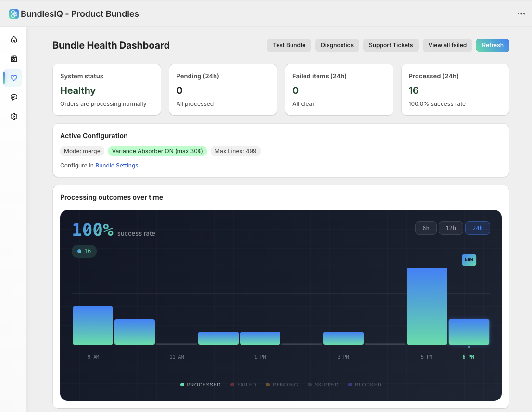Open the feedback chat bubble icon in sidebar

tap(14, 97)
